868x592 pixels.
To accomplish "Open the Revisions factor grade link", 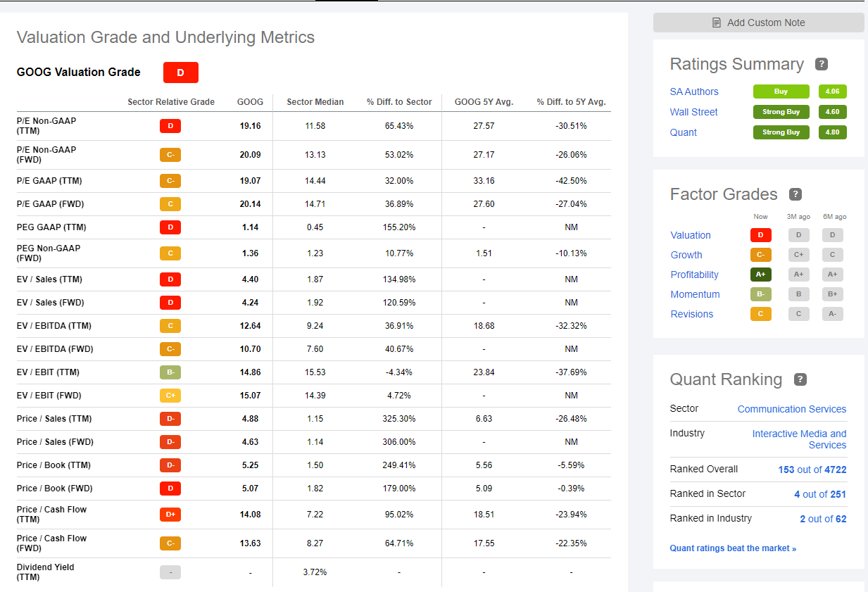I will point(692,314).
